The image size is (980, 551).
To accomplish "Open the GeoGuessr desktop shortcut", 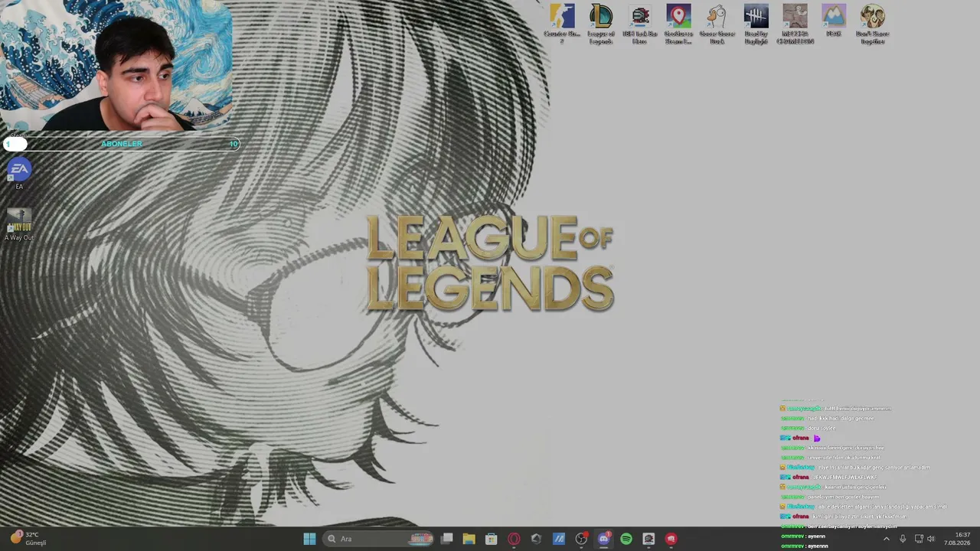I will tap(678, 24).
